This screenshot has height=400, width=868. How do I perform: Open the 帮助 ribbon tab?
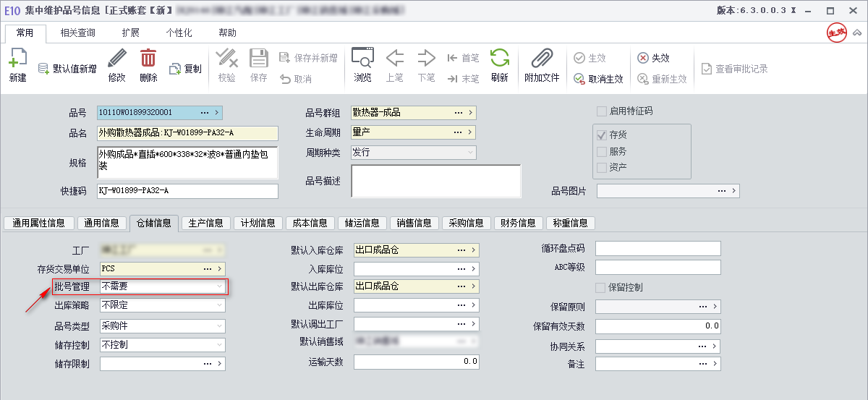click(228, 33)
